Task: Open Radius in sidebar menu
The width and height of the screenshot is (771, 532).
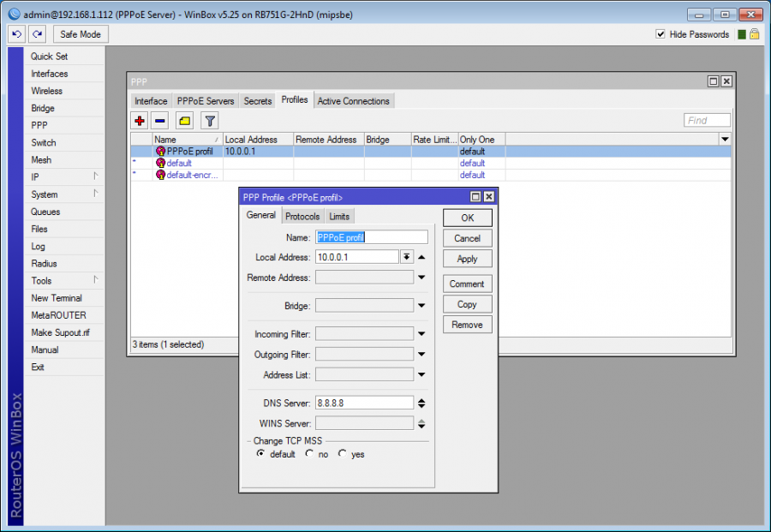Action: click(x=64, y=264)
